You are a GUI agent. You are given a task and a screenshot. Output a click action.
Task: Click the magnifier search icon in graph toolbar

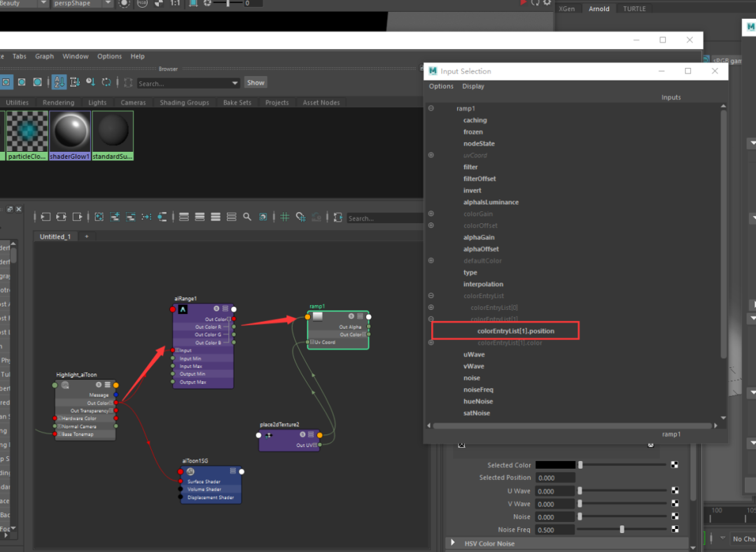(247, 218)
